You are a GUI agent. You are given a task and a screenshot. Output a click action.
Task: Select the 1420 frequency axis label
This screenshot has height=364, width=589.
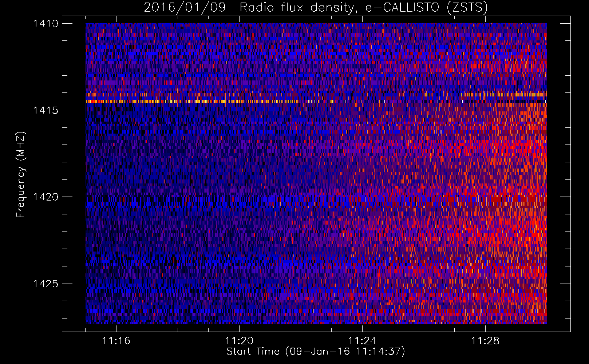click(46, 197)
